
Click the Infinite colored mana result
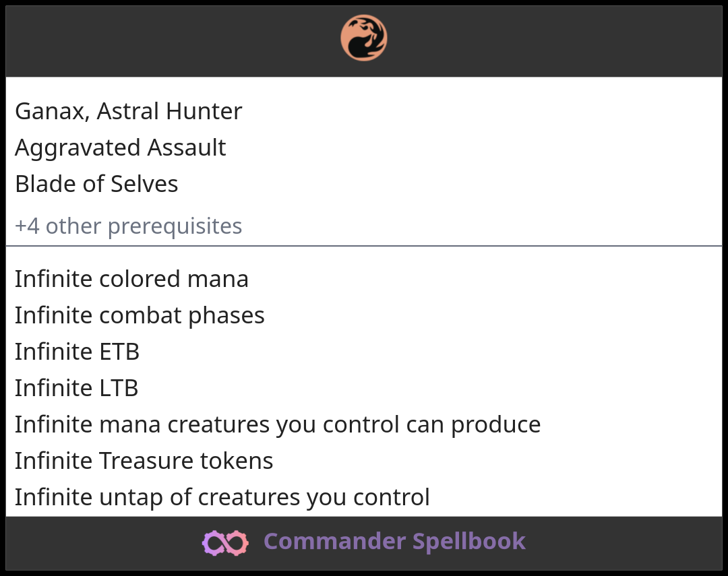(x=131, y=279)
